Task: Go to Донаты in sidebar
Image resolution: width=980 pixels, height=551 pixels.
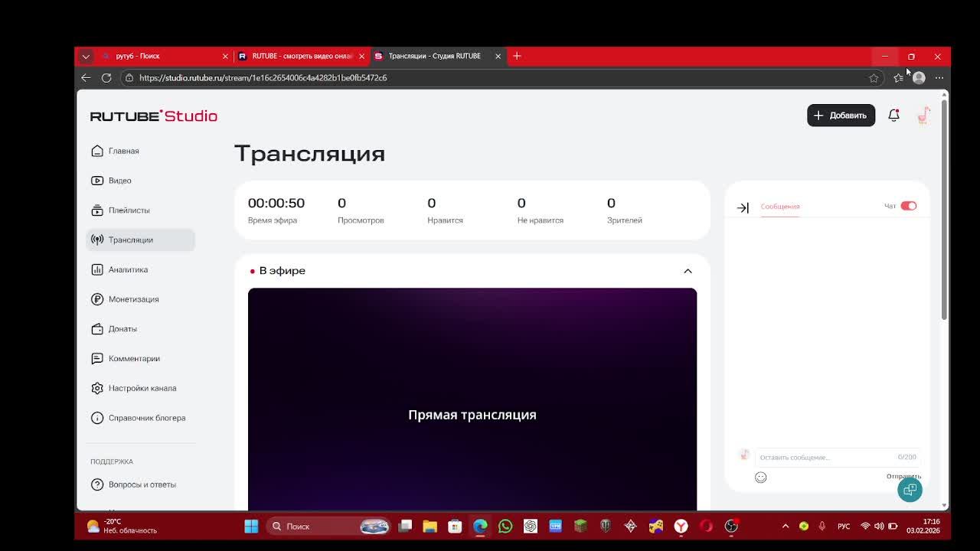Action: pyautogui.click(x=122, y=329)
